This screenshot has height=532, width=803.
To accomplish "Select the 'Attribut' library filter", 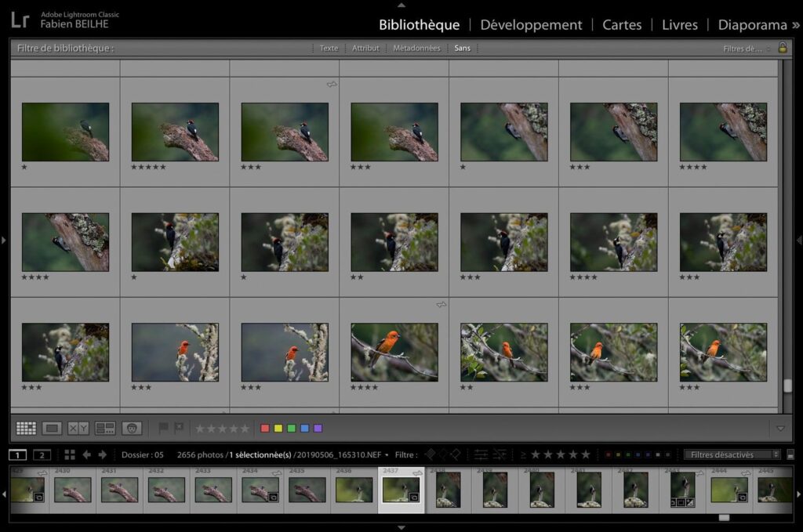I will pos(365,49).
